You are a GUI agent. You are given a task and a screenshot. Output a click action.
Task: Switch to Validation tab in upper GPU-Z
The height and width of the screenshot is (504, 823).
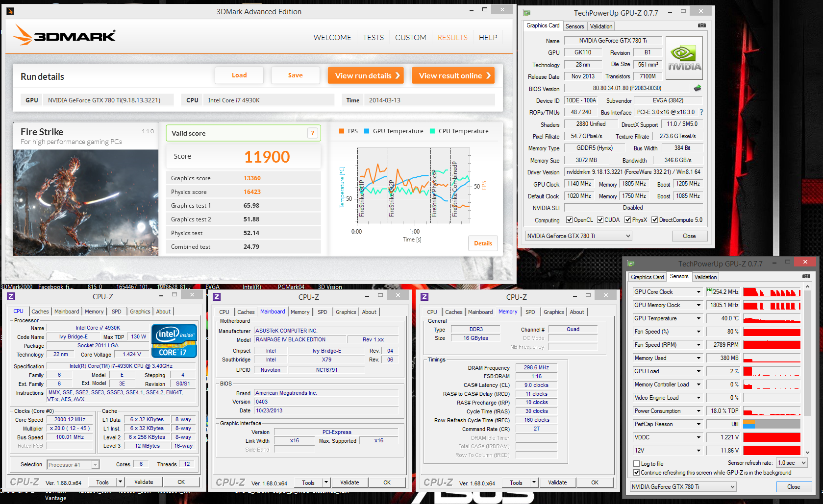(x=601, y=26)
